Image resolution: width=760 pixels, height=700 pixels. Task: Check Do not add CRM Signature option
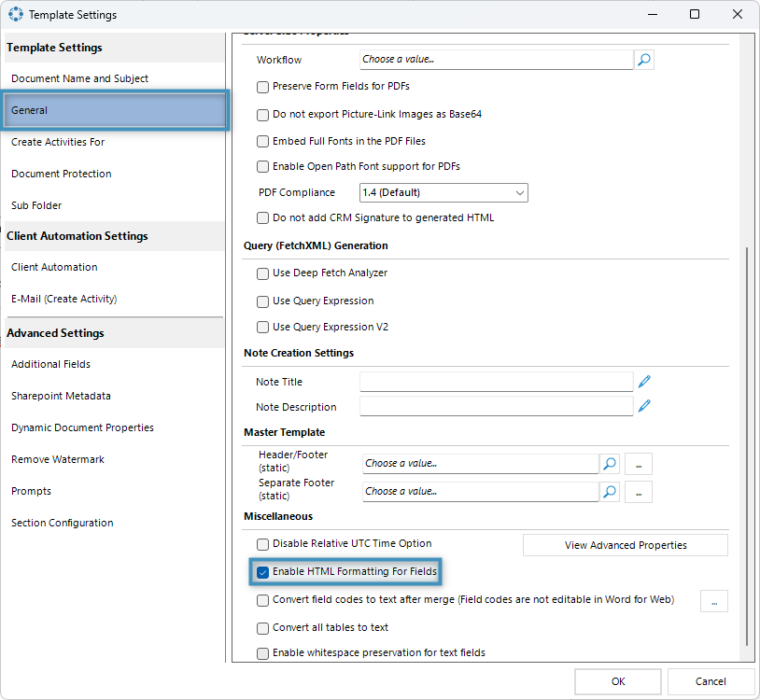coord(262,218)
